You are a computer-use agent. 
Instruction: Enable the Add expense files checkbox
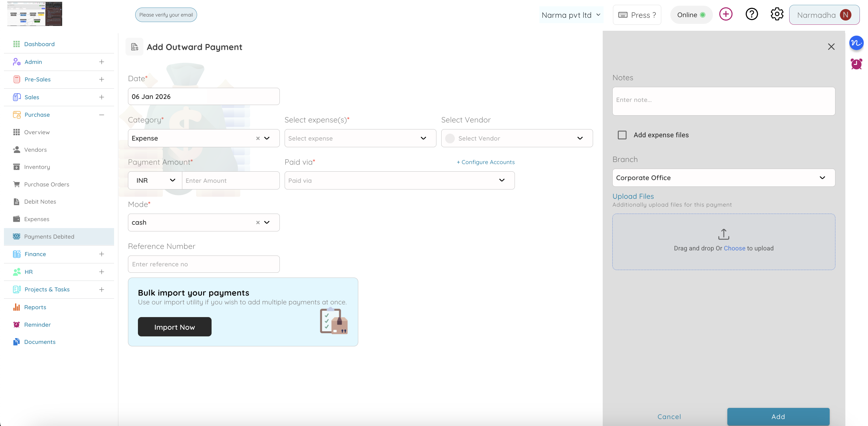point(622,135)
